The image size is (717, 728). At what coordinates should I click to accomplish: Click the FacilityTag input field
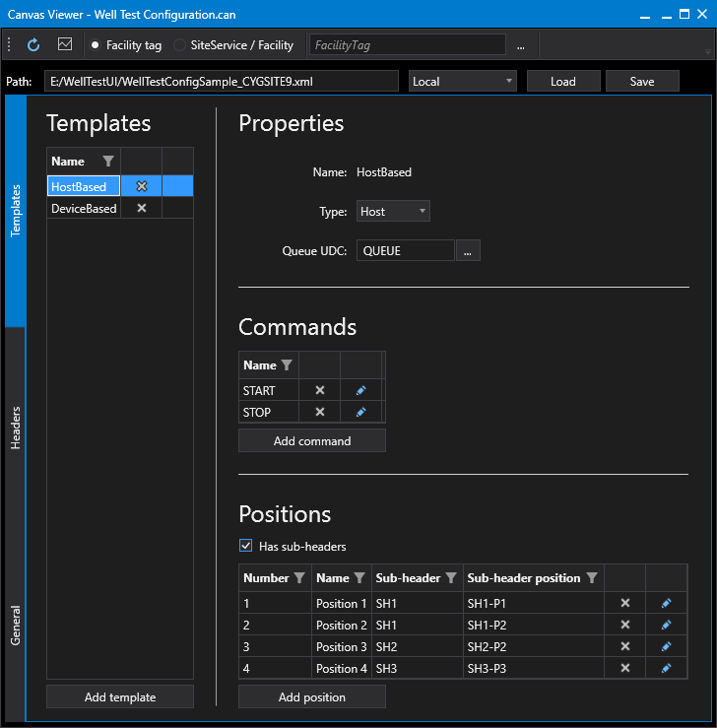point(408,45)
